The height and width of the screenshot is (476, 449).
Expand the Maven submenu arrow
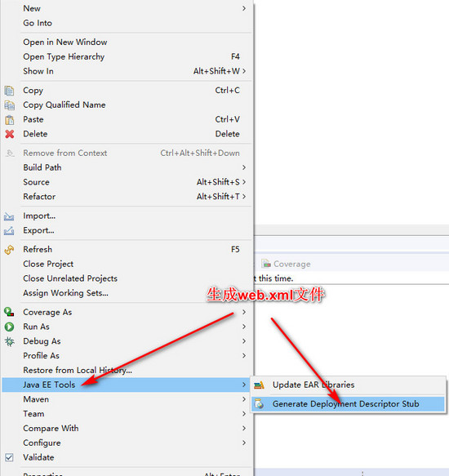point(244,399)
